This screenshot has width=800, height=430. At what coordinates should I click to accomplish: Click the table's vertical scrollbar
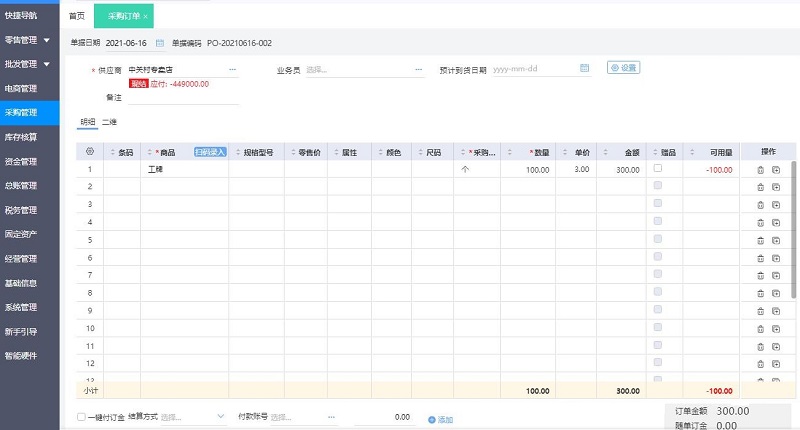click(793, 230)
